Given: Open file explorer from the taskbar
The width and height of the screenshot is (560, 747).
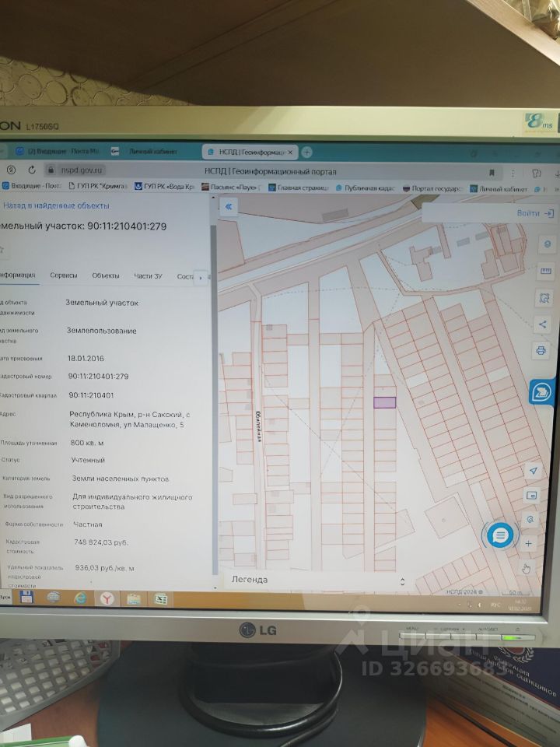Looking at the screenshot, I should click(x=134, y=599).
